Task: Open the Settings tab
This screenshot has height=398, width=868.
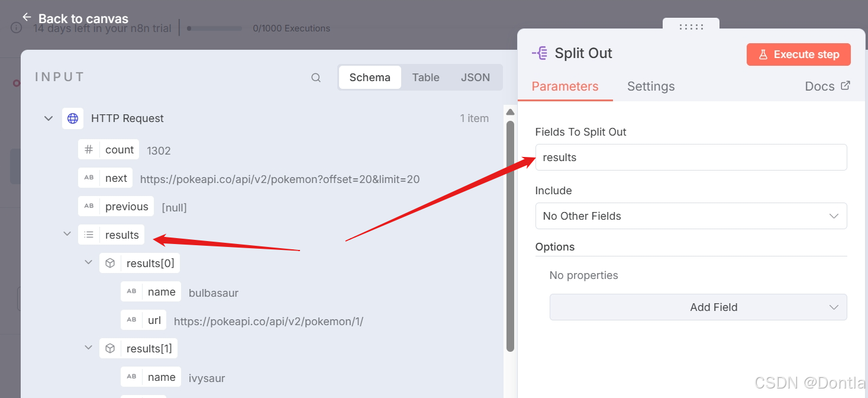Action: pos(651,86)
